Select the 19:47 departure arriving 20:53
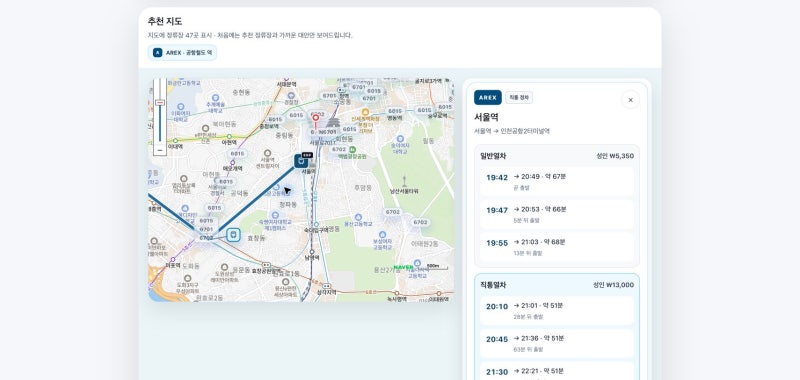 557,214
